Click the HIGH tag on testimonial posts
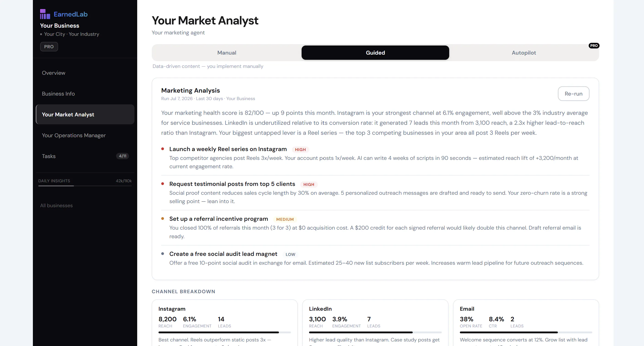This screenshot has width=644, height=346. click(x=309, y=185)
